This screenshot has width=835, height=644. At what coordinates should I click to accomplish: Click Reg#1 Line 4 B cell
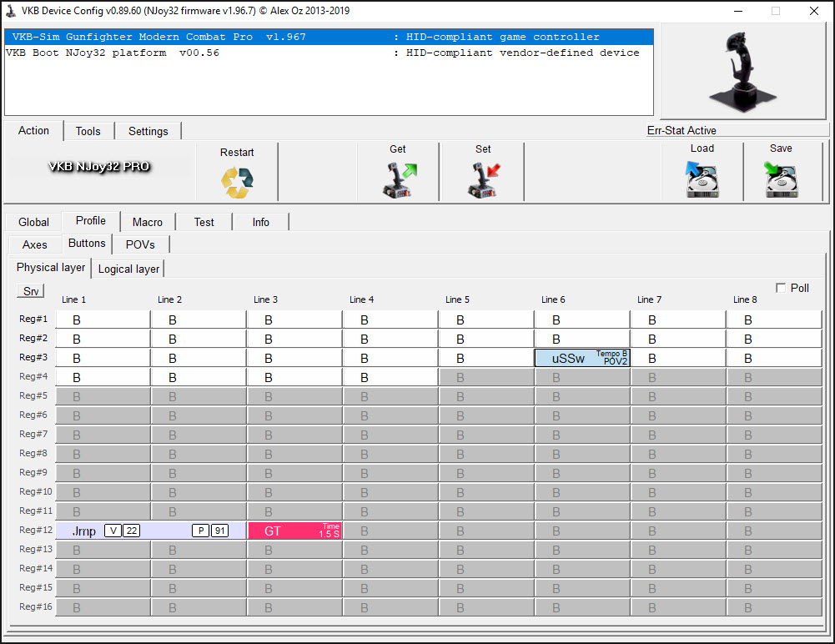(390, 319)
